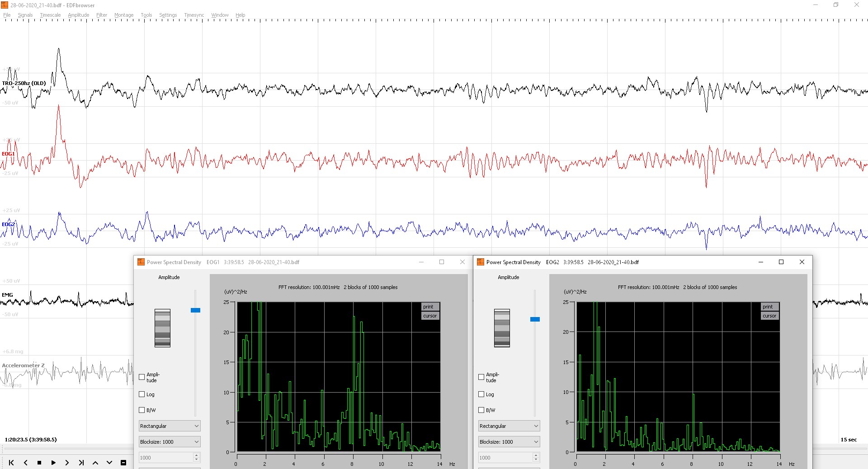Viewport: 868px width, 469px height.
Task: Enable Log scale checkbox in EOG1 window
Action: (x=142, y=394)
